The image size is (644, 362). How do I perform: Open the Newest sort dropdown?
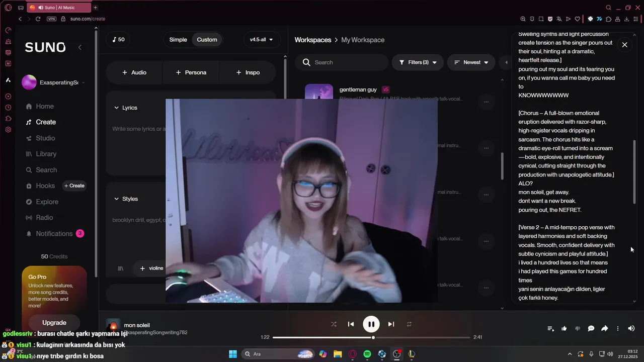click(x=471, y=62)
